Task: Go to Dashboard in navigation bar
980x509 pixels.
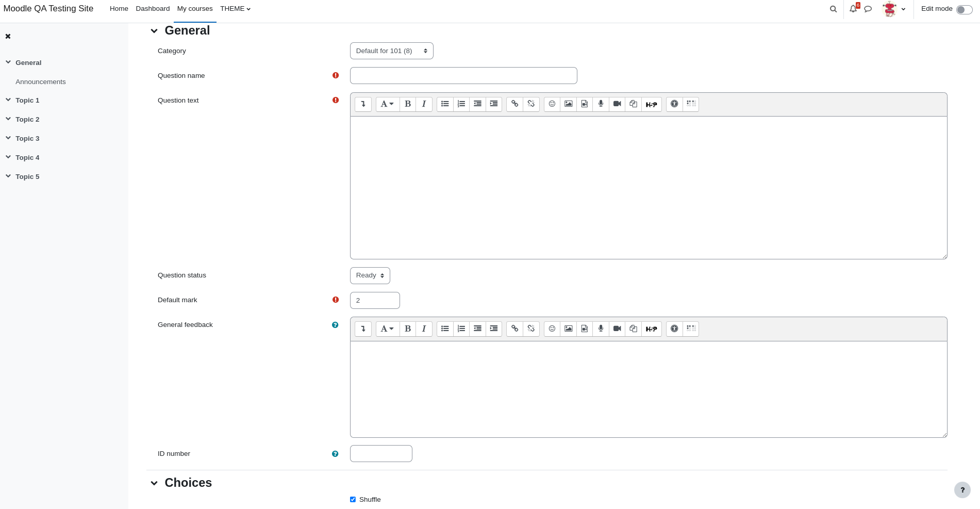Action: [x=153, y=9]
